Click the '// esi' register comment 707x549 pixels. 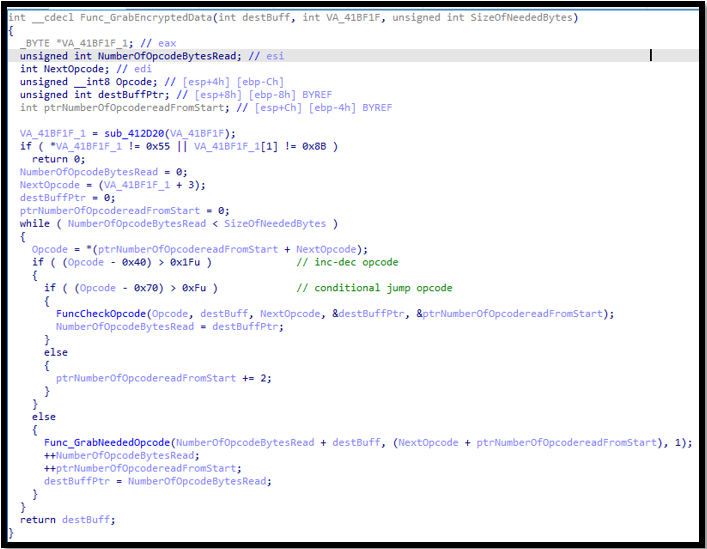tap(266, 56)
